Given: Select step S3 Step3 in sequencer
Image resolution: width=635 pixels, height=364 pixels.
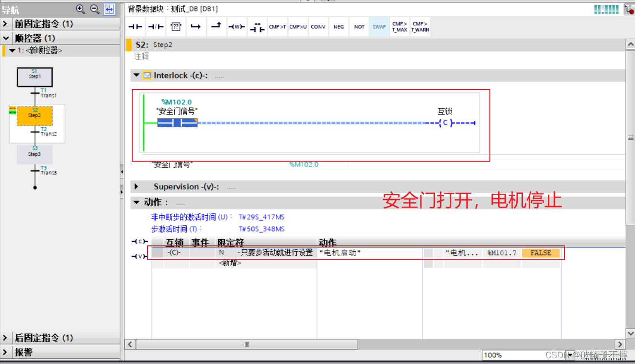Looking at the screenshot, I should [34, 154].
